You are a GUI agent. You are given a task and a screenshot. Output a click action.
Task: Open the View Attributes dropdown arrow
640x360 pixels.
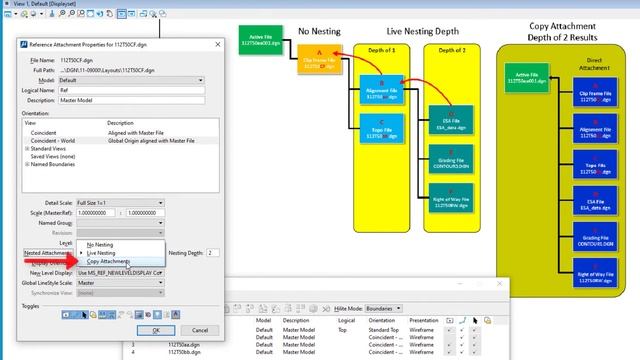click(x=16, y=14)
